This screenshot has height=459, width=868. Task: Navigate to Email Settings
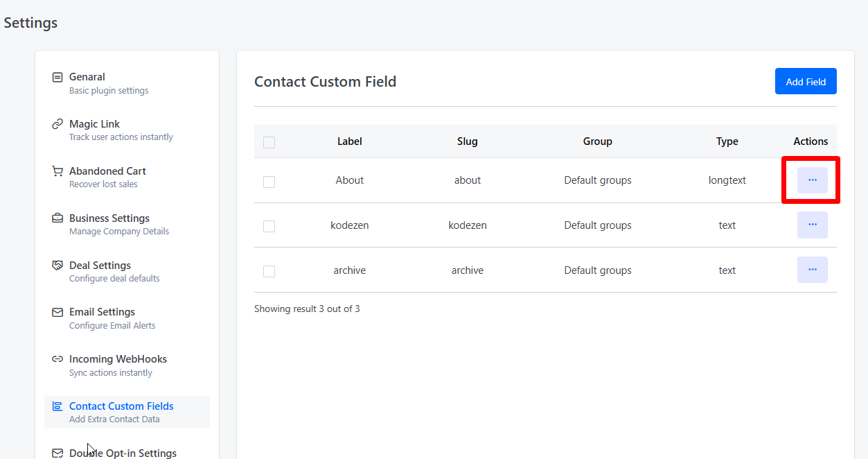(127, 318)
